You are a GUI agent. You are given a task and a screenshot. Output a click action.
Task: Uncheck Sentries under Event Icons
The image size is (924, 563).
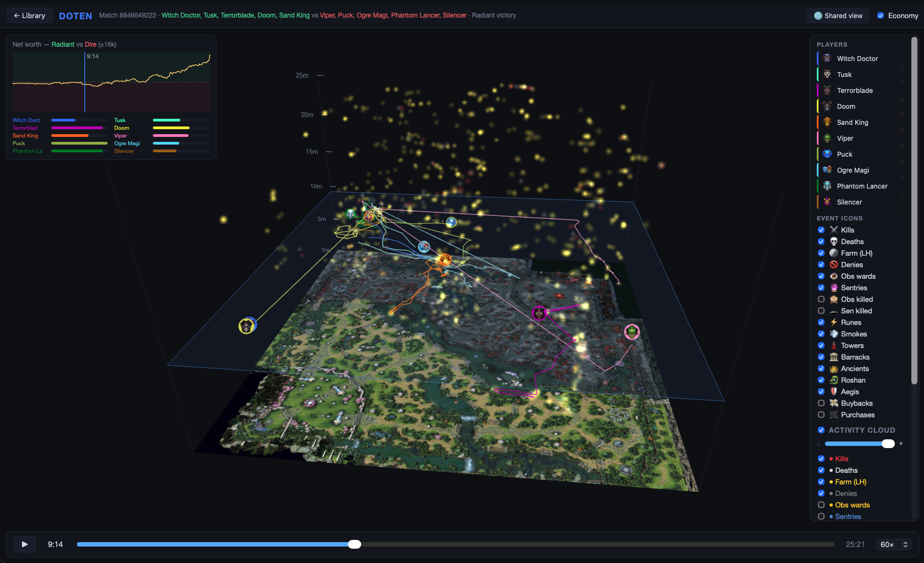point(821,288)
